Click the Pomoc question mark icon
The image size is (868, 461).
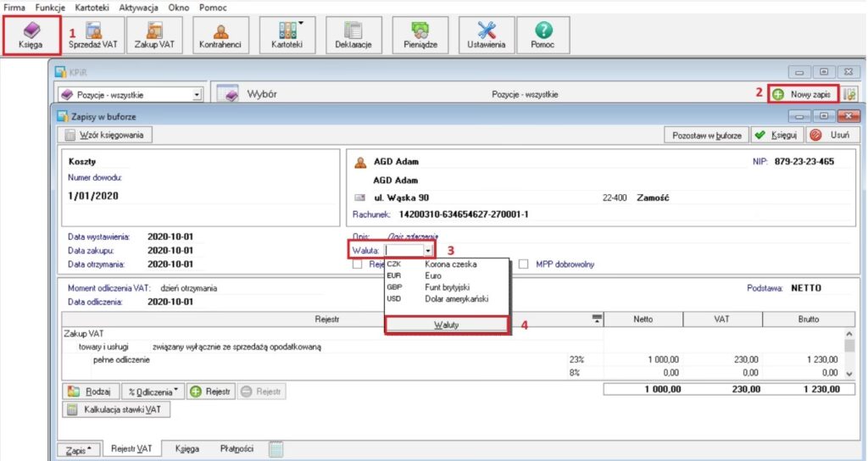(x=542, y=34)
